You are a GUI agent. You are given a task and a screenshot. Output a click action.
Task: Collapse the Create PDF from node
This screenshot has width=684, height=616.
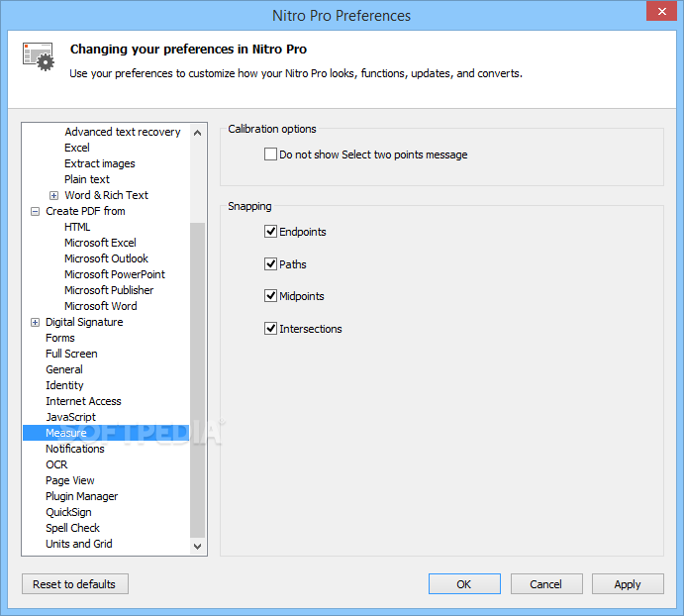pyautogui.click(x=35, y=211)
